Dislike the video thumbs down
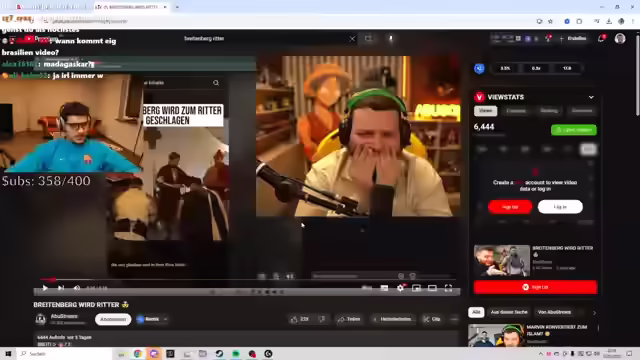The image size is (640, 360). click(x=322, y=319)
